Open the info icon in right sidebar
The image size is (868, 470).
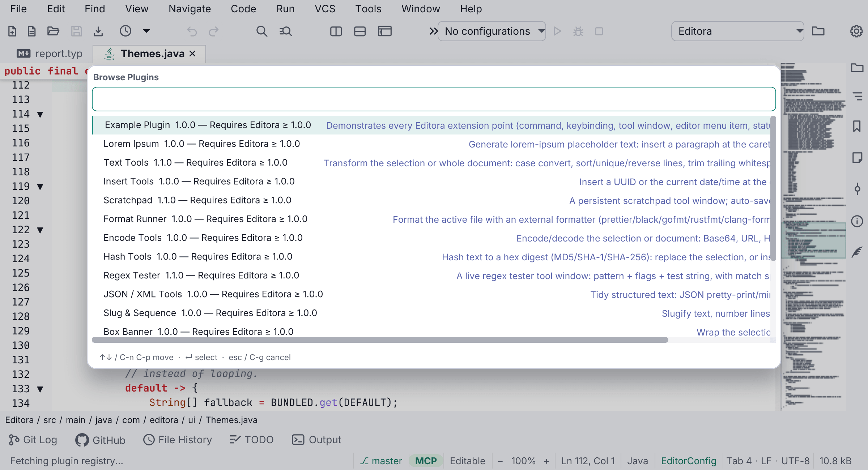click(857, 221)
